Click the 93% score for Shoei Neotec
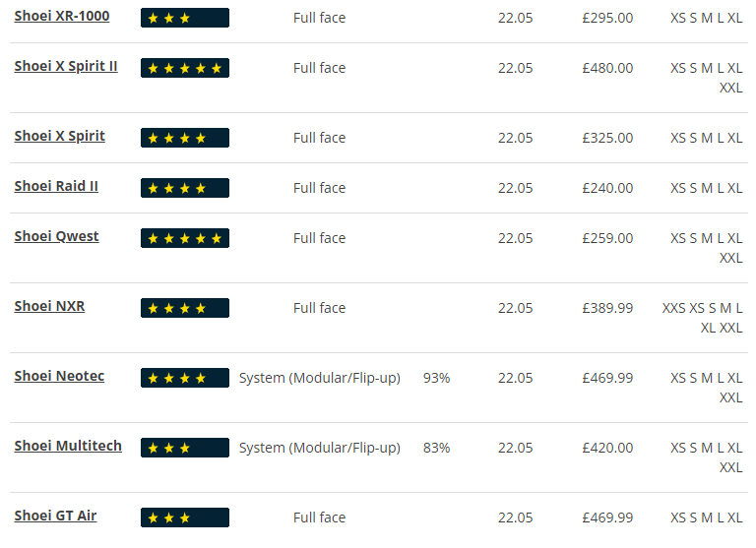Viewport: 756px width, 548px height. pyautogui.click(x=436, y=378)
